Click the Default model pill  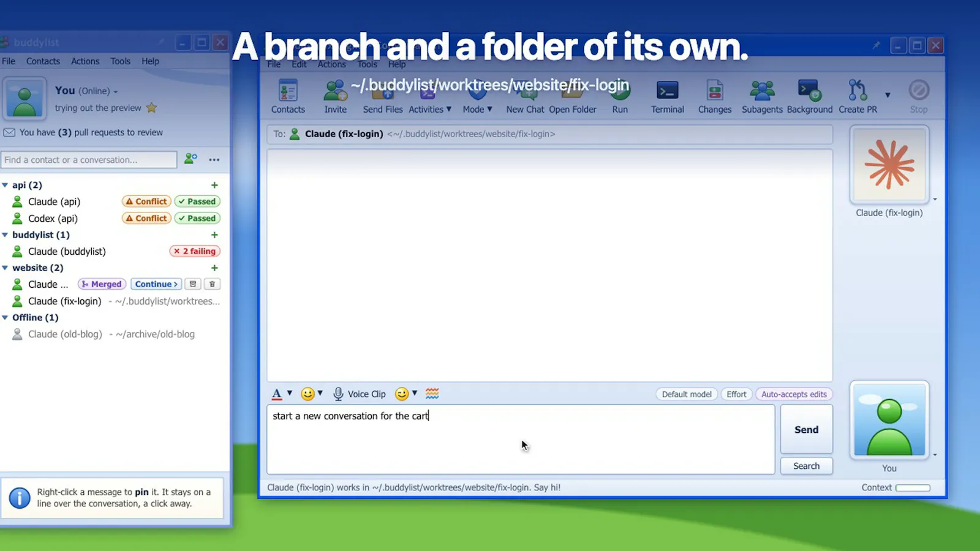tap(687, 394)
